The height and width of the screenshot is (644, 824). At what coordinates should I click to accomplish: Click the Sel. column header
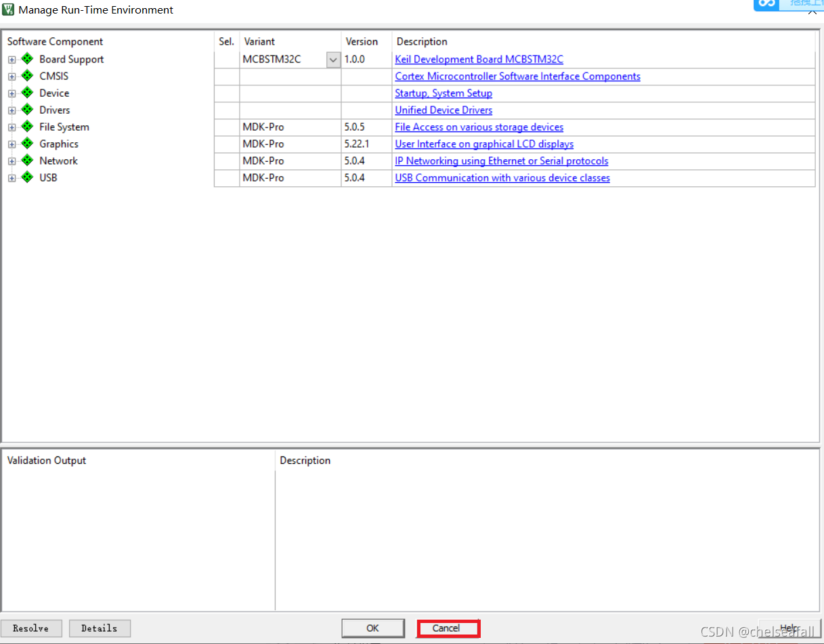227,41
